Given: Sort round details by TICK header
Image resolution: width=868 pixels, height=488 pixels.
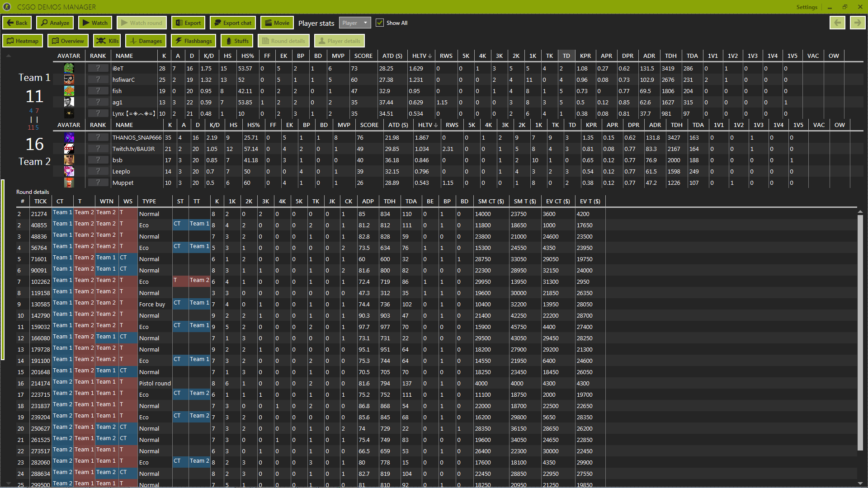Looking at the screenshot, I should (x=41, y=202).
